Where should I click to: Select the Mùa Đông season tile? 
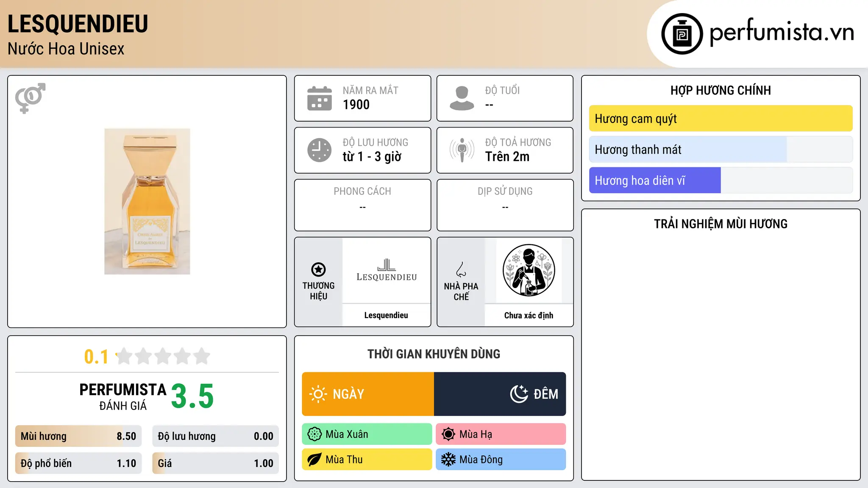point(501,460)
